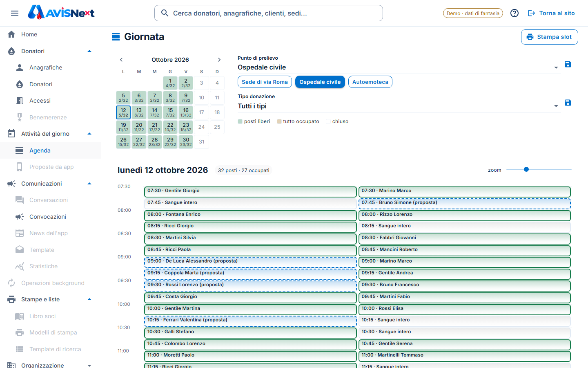Open the free 08:15 Sangue intero slot
The image size is (588, 368).
[x=464, y=227]
